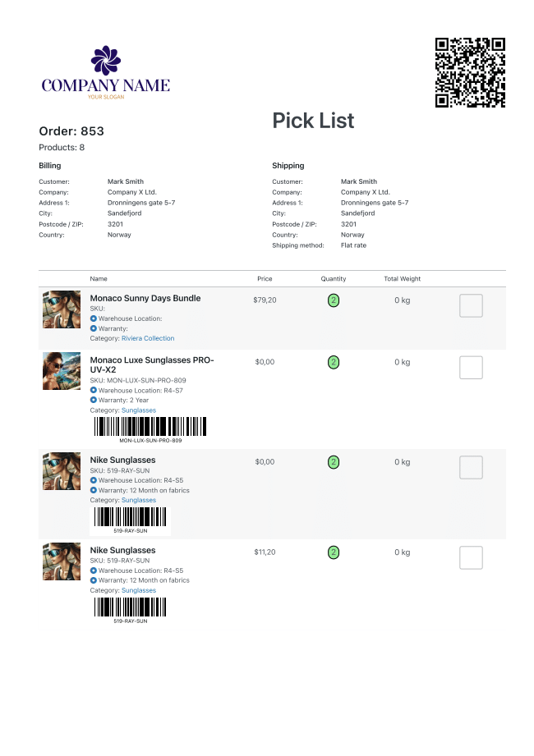Screen dimensions: 534x756
Task: Click the QR code at top right
Action: point(470,72)
